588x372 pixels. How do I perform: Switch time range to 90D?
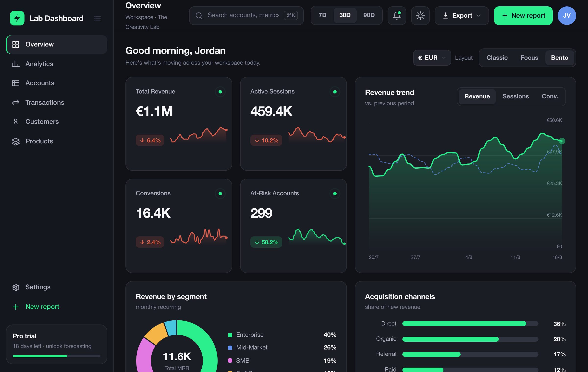coord(369,15)
